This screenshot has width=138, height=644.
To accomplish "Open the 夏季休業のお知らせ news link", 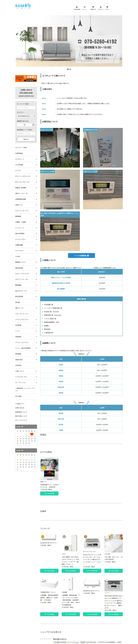I will (60, 639).
